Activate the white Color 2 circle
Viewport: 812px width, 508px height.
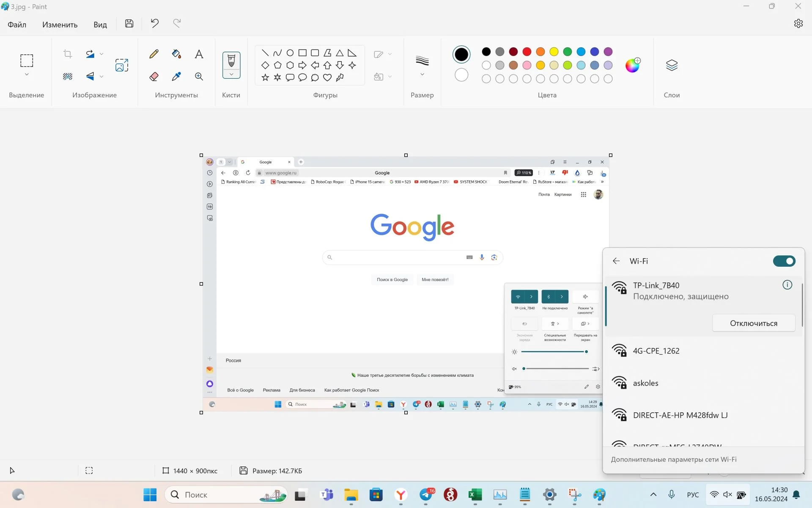tap(461, 75)
